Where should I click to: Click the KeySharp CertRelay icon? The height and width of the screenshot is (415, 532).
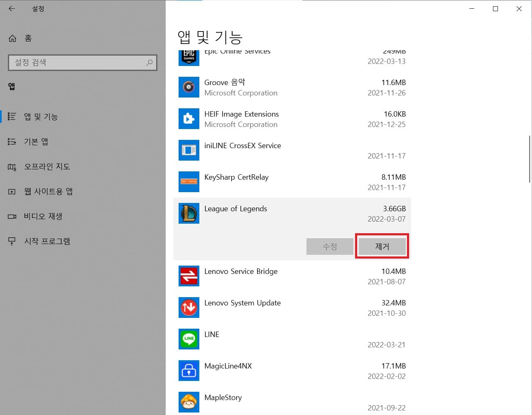189,182
